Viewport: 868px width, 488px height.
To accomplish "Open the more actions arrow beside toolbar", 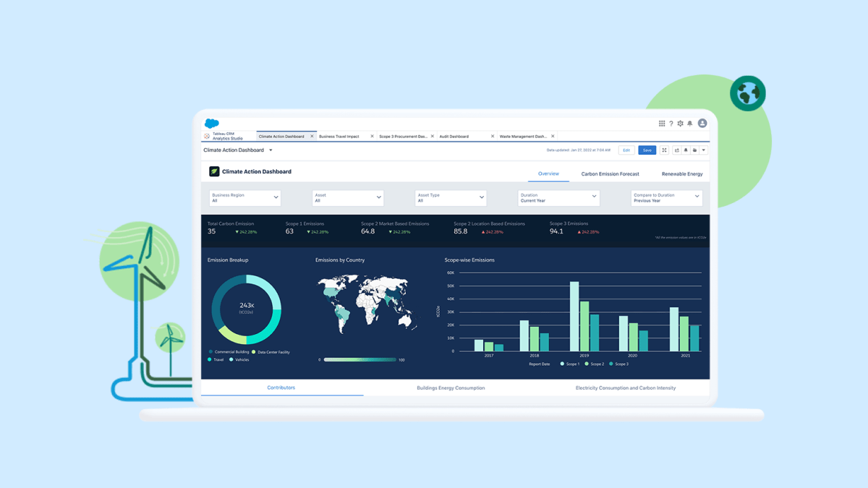I will pyautogui.click(x=704, y=150).
